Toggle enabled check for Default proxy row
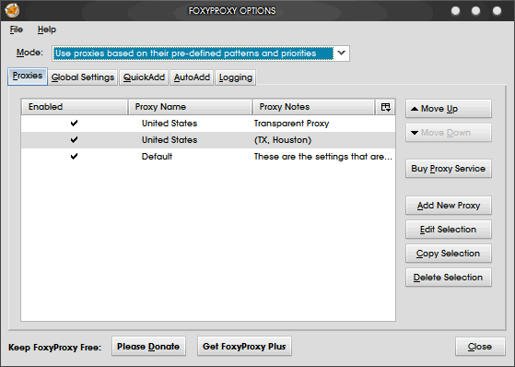Screen dimensions: 515x367 pos(74,156)
